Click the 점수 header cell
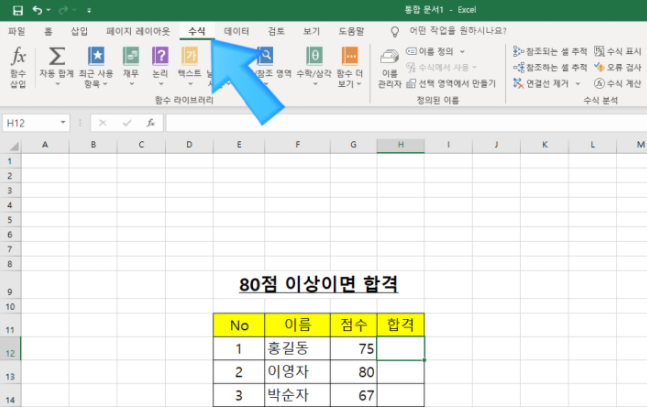 (354, 325)
